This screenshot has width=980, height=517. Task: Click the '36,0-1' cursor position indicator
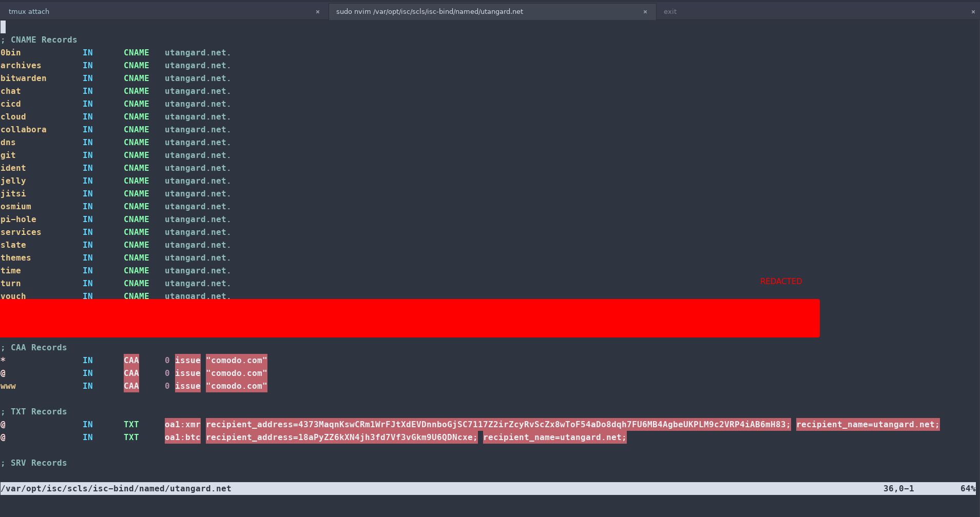tap(899, 489)
